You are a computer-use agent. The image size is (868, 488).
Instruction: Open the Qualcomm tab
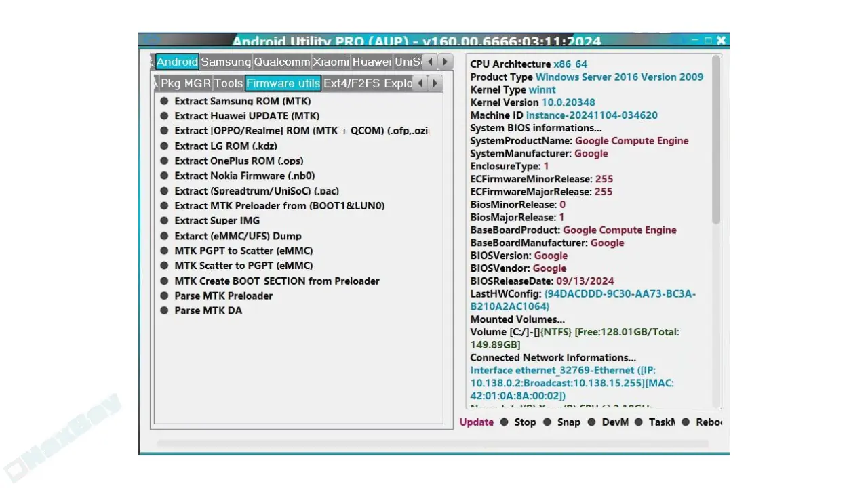[281, 62]
